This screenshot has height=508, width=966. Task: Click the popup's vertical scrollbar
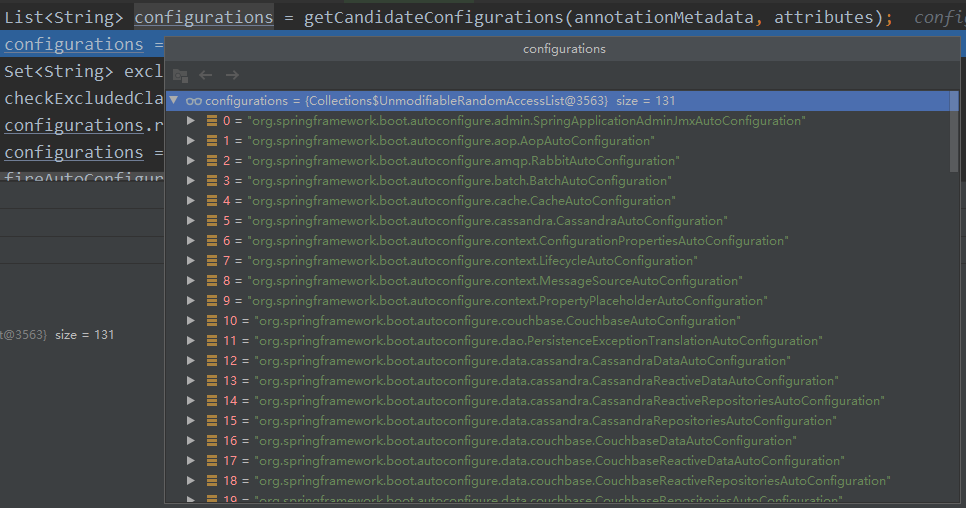point(954,130)
